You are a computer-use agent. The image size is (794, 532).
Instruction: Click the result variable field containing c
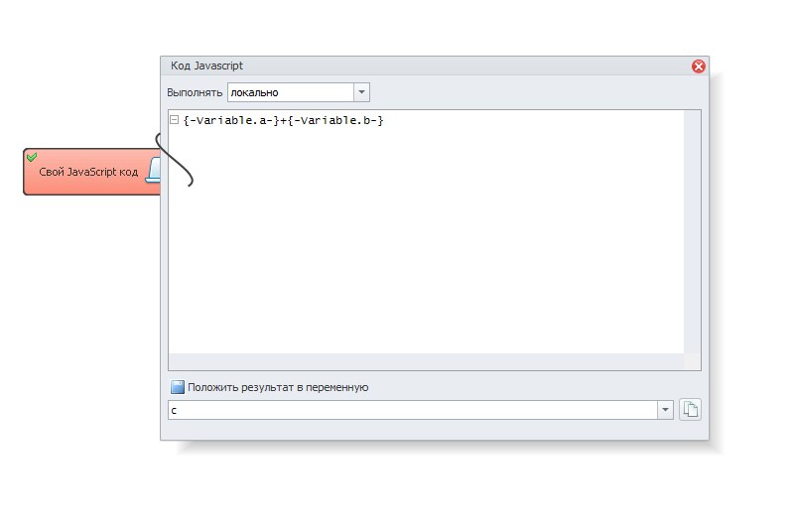413,410
